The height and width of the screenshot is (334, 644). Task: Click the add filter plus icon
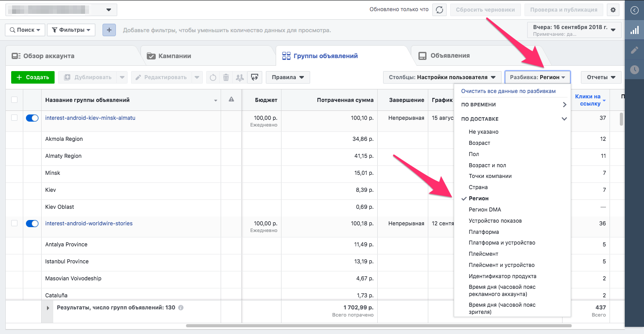pyautogui.click(x=109, y=30)
